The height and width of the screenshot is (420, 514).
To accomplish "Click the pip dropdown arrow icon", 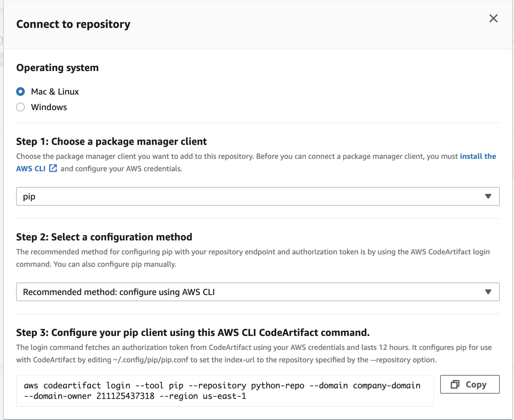I will (x=488, y=196).
